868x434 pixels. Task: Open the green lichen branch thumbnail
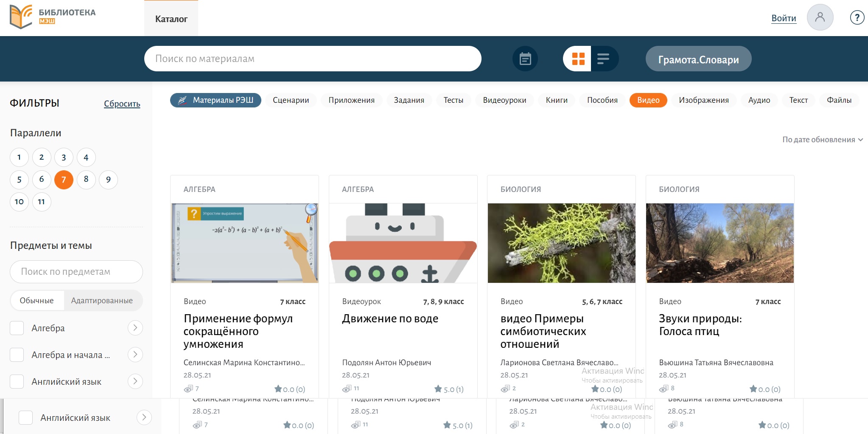(x=562, y=243)
